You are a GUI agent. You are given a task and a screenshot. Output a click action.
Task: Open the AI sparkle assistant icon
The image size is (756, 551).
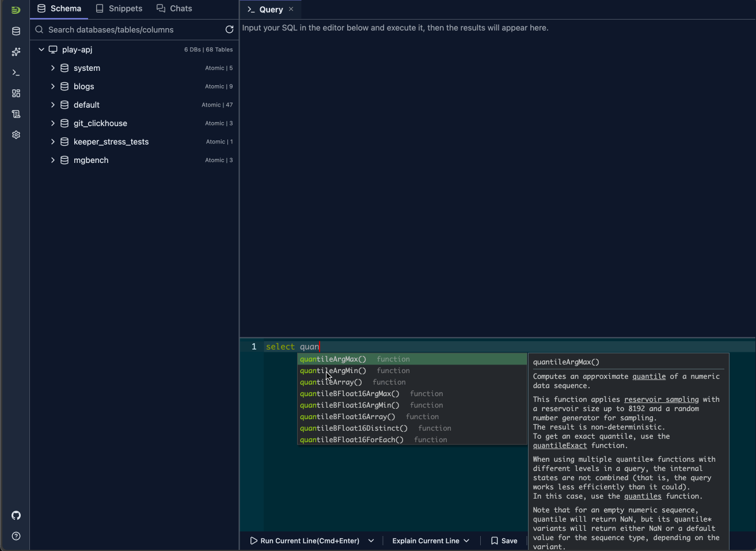click(16, 52)
